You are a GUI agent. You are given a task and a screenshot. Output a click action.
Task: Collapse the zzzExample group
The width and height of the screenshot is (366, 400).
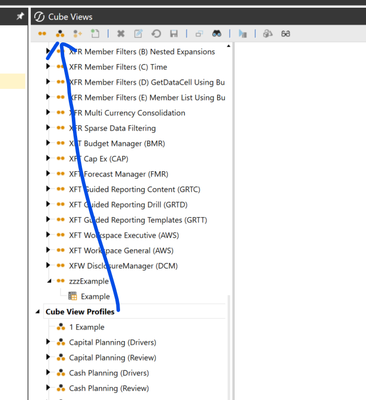[49, 281]
